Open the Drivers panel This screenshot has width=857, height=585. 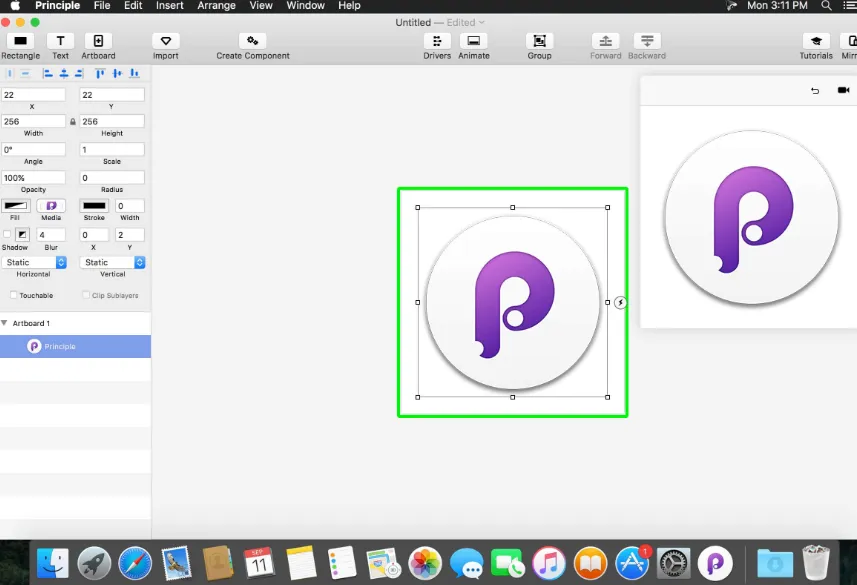(x=437, y=41)
